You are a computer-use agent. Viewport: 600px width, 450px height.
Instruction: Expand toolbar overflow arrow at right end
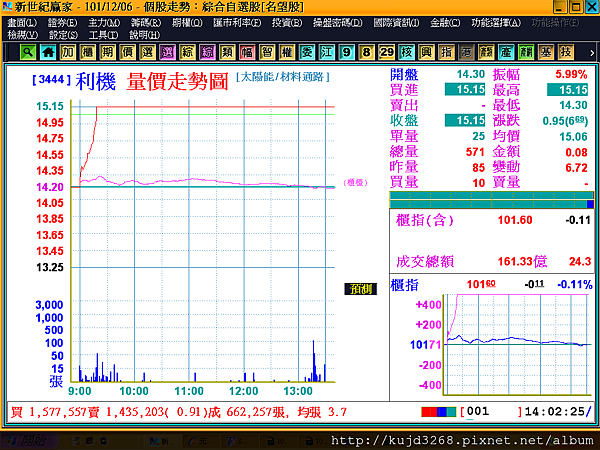click(x=592, y=53)
